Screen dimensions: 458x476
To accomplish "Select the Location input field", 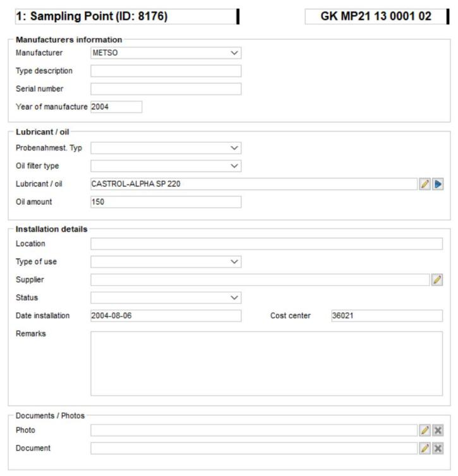I will [267, 244].
